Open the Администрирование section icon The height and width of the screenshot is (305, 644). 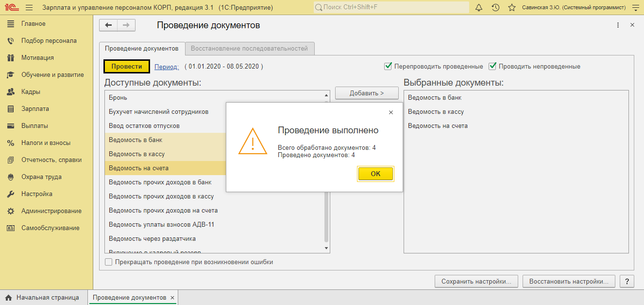point(10,211)
